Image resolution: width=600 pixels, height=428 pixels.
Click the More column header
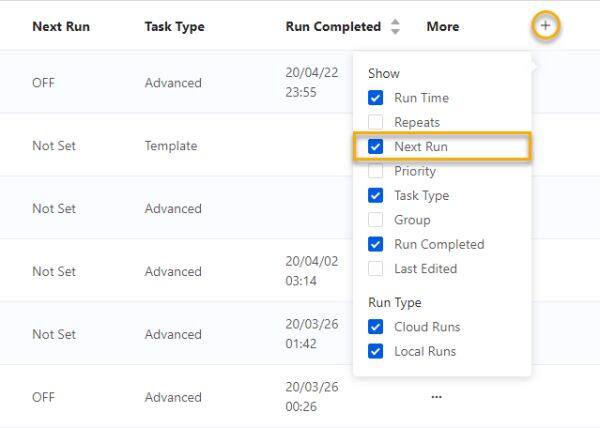(443, 26)
